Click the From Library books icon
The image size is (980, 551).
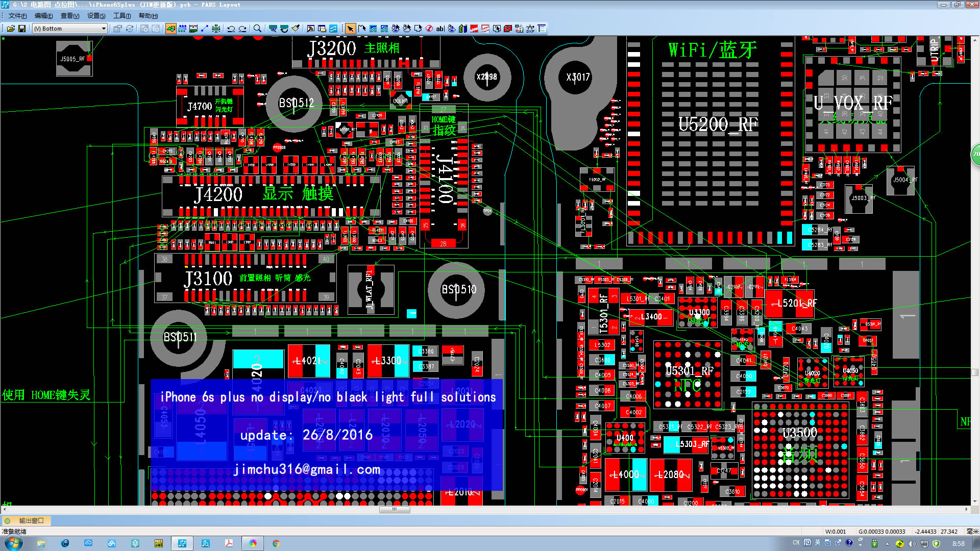[x=463, y=29]
